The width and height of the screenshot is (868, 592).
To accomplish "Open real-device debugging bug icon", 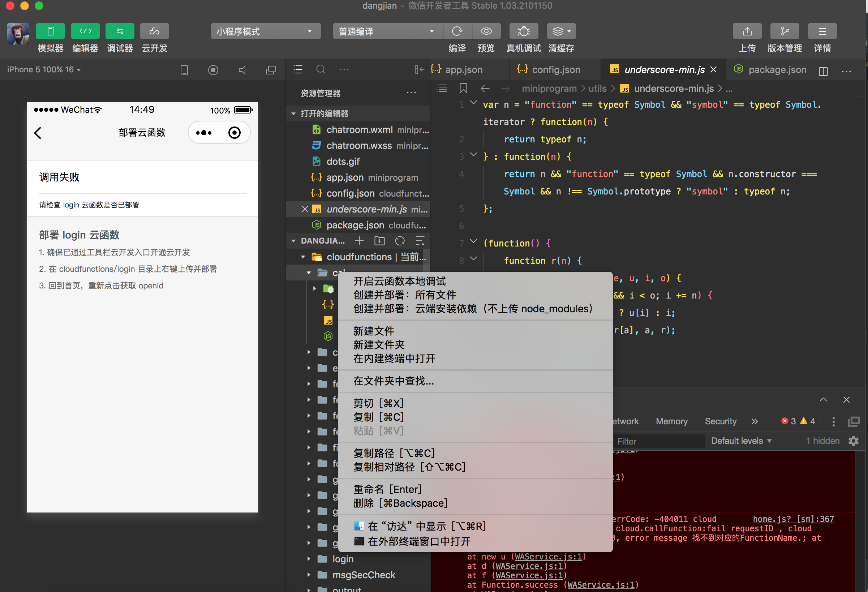I will pyautogui.click(x=523, y=31).
